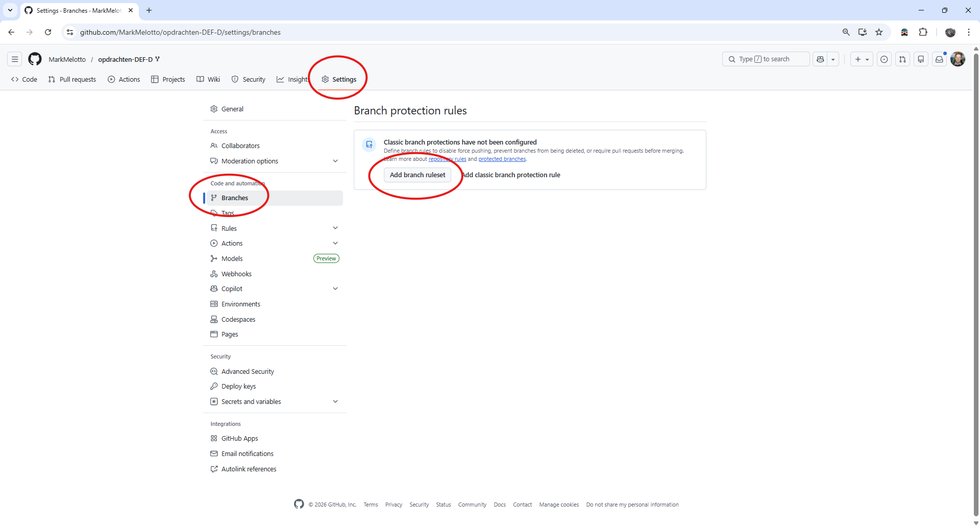View site information icon in address bar
The image size is (980, 527).
(70, 32)
